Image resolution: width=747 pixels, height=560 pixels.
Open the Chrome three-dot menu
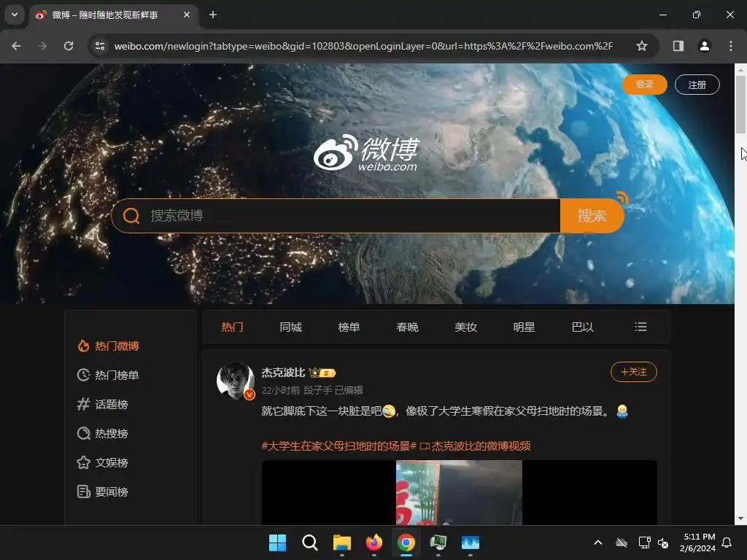pos(731,46)
